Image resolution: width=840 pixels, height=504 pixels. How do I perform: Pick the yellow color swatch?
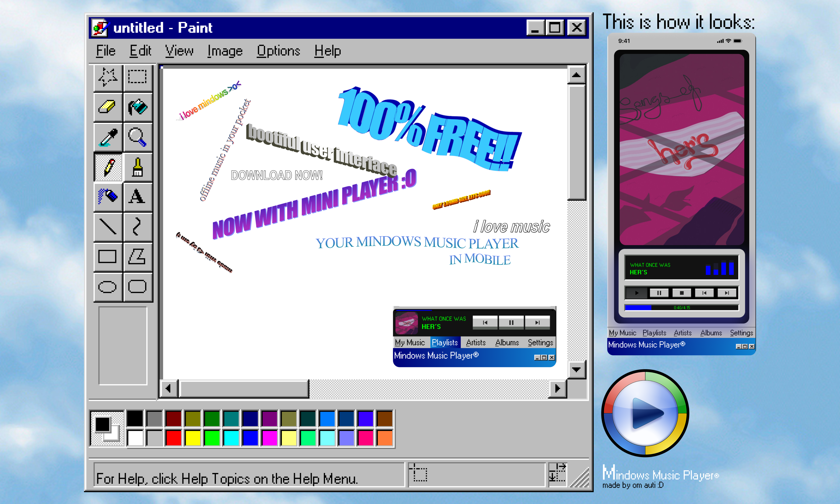click(x=192, y=438)
